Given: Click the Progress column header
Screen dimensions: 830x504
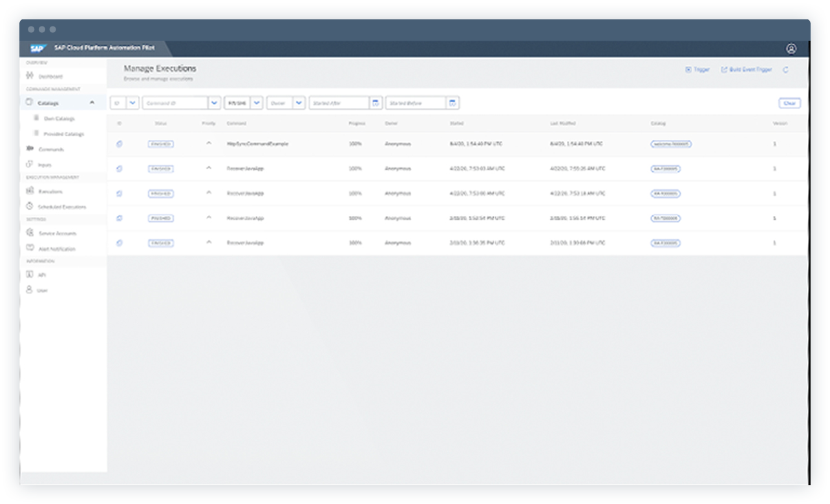Looking at the screenshot, I should (357, 123).
